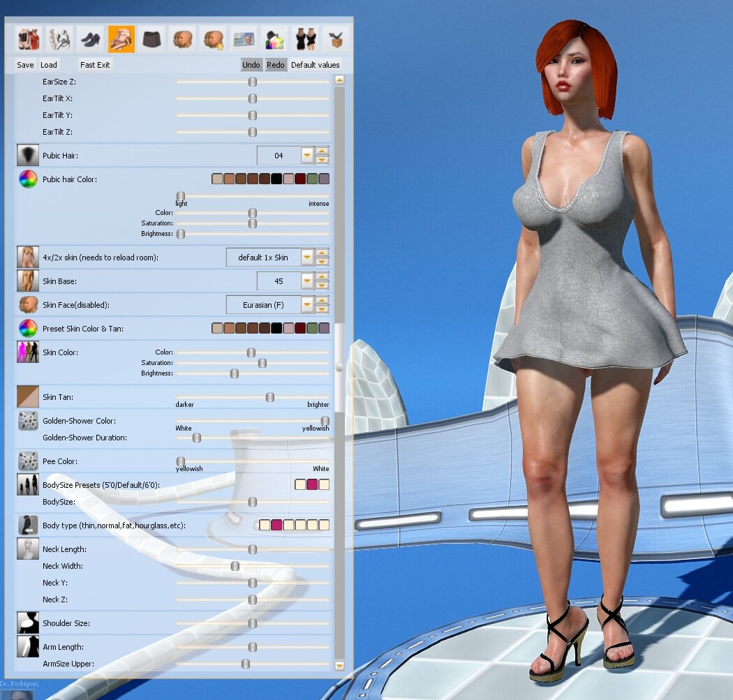Select the third (6'0) BodySize preset box
The image size is (733, 700).
[324, 484]
